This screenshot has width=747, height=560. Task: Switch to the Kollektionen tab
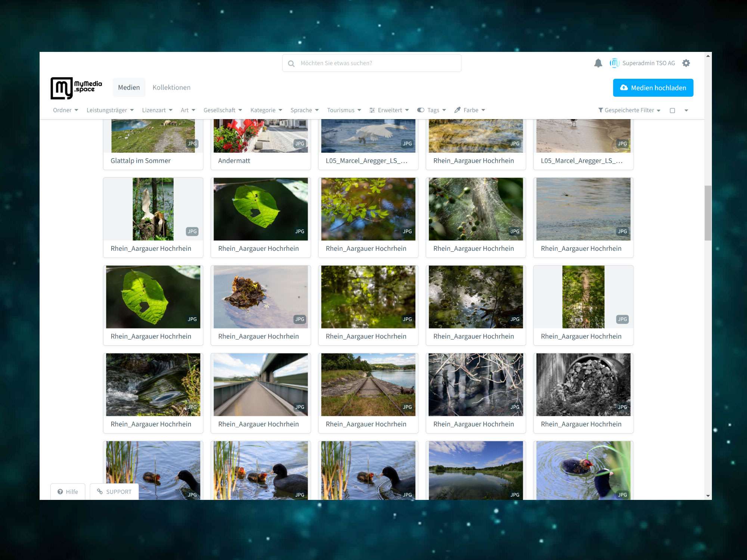pos(171,87)
